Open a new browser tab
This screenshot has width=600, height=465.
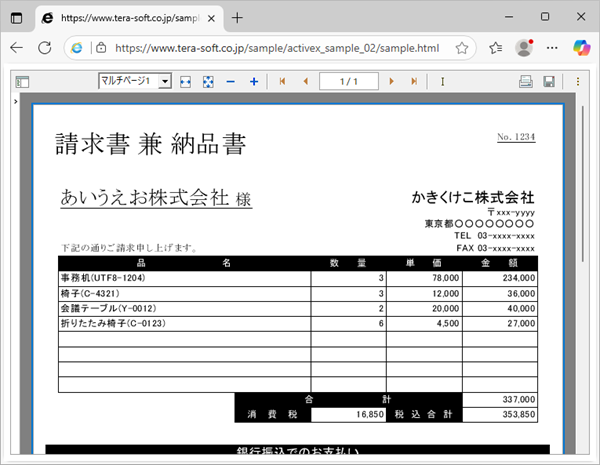pyautogui.click(x=237, y=18)
